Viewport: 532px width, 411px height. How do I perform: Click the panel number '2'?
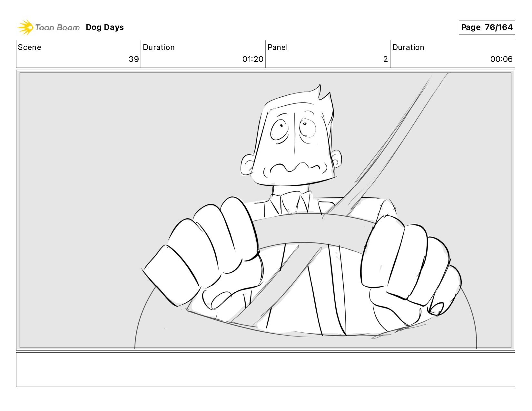click(385, 59)
